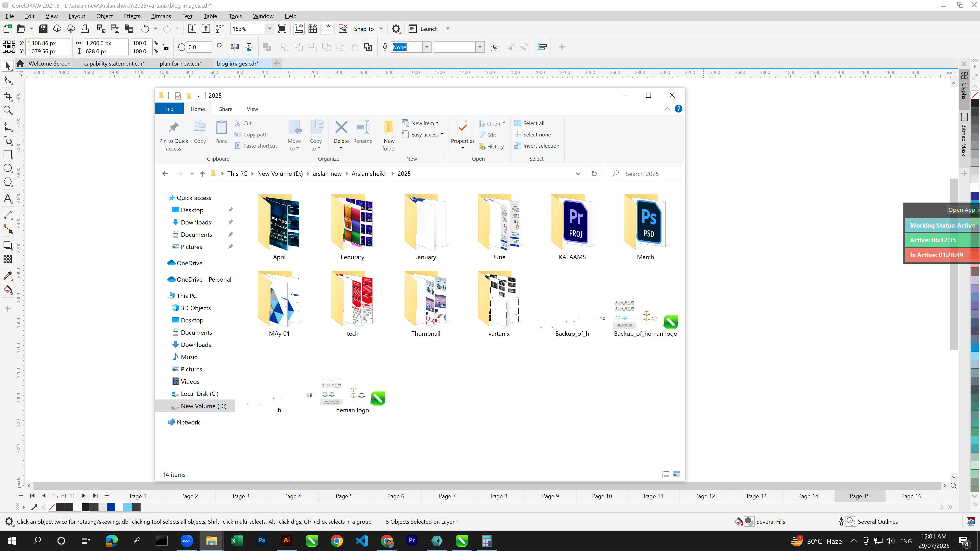This screenshot has width=980, height=551.
Task: Click the Import icon
Action: 192,29
